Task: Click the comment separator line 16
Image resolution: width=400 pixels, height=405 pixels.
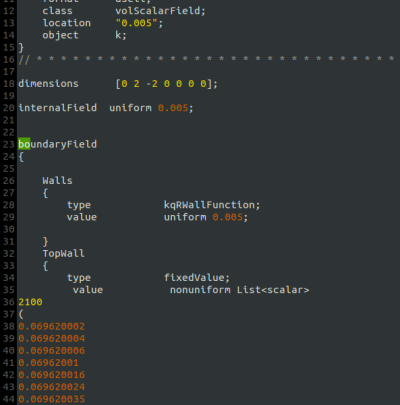Action: [x=207, y=59]
